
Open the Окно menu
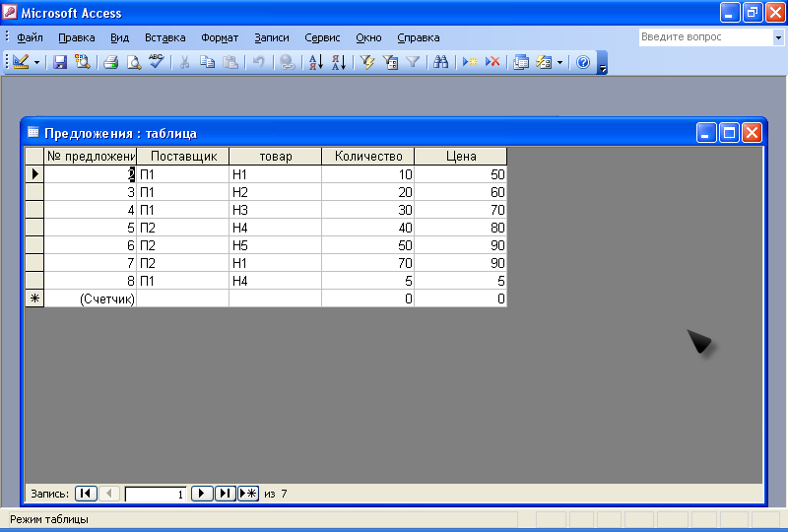pos(368,37)
